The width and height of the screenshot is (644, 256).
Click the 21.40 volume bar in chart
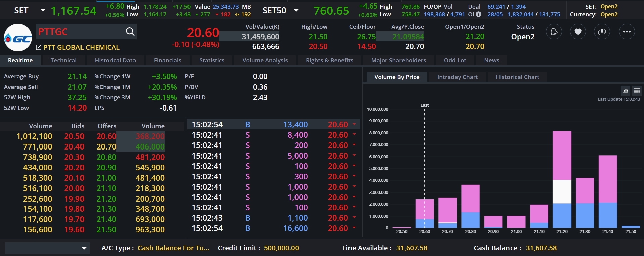(608, 192)
